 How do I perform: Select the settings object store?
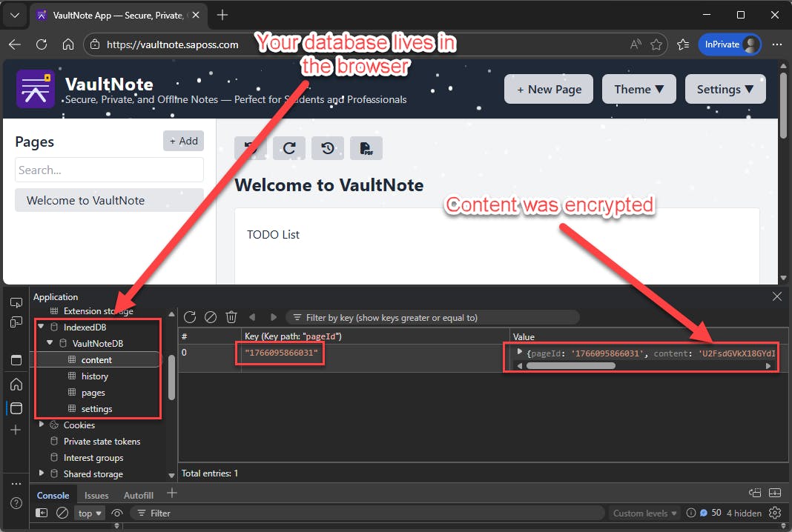coord(97,408)
